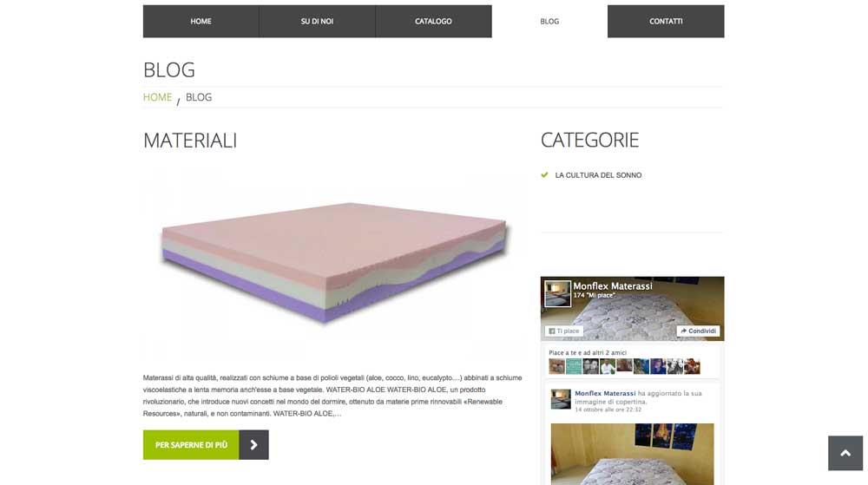Open the LA CULTURA DEL SONNO category
The height and width of the screenshot is (485, 868).
pyautogui.click(x=598, y=175)
